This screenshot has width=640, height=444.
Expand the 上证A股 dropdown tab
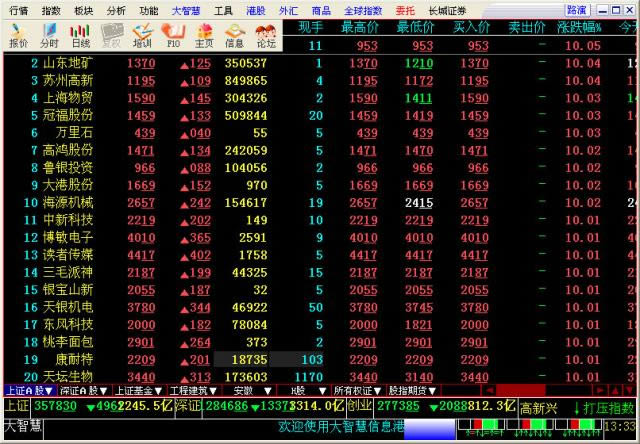click(x=31, y=391)
